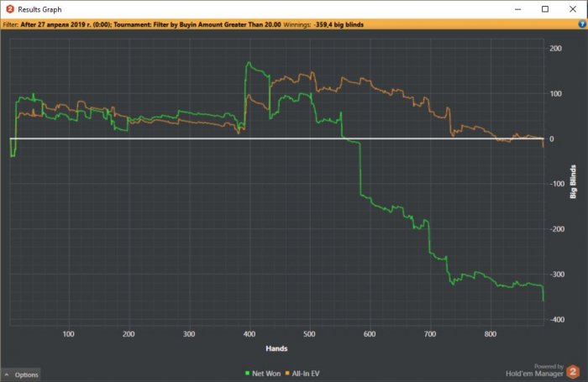
Task: Click the Big Blinds y-axis title
Action: pos(573,182)
